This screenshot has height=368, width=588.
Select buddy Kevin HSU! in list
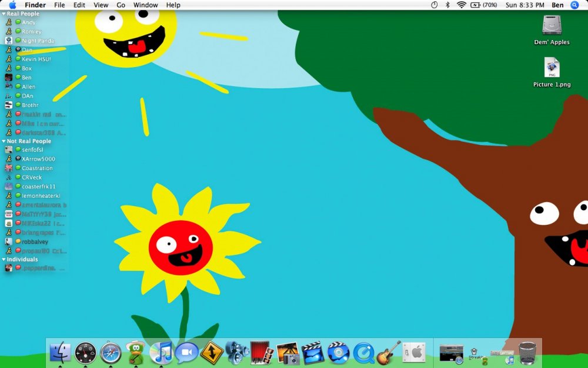pos(36,59)
